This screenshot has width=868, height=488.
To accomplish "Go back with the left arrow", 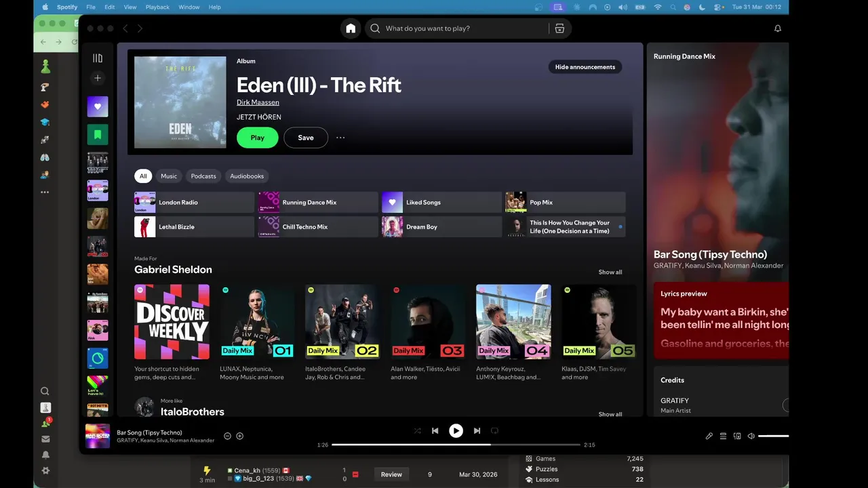I will pos(125,28).
